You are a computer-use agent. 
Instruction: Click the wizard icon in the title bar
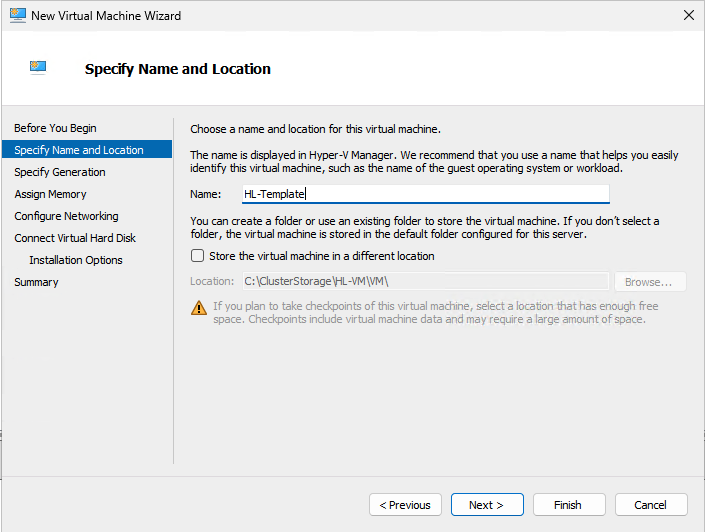click(15, 16)
